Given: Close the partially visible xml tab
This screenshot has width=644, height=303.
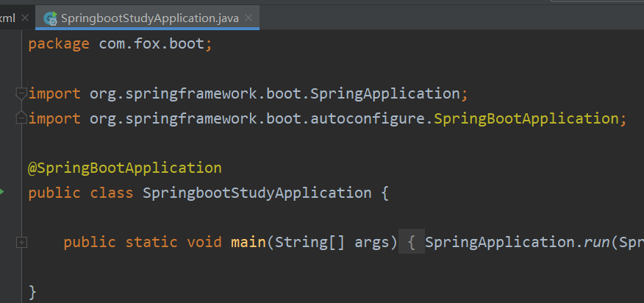Looking at the screenshot, I should coord(25,18).
